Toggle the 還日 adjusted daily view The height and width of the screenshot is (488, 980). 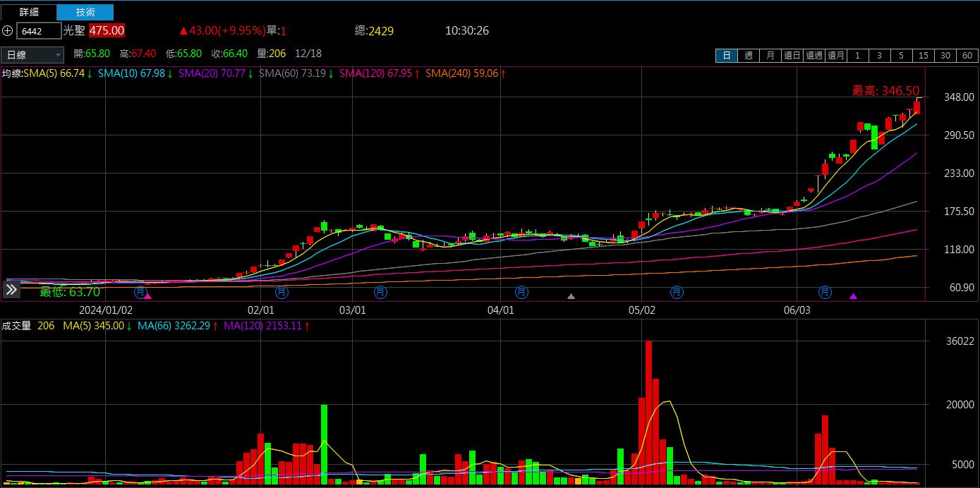point(792,56)
